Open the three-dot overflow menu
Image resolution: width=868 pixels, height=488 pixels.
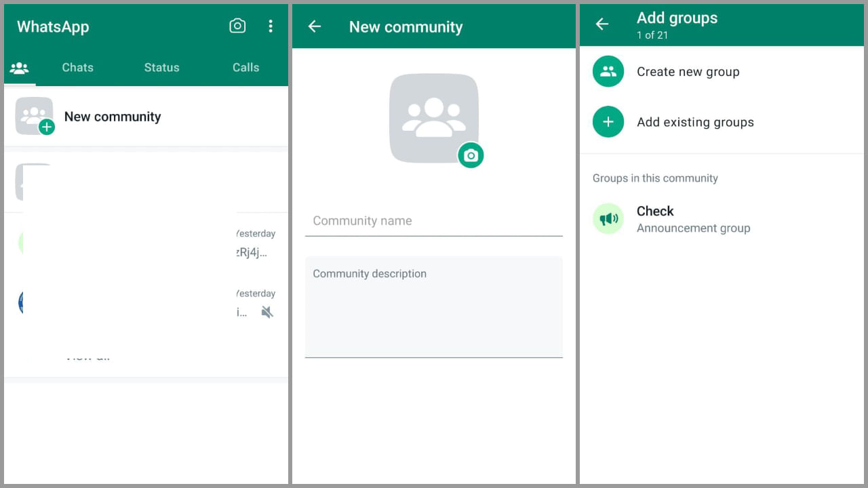271,26
